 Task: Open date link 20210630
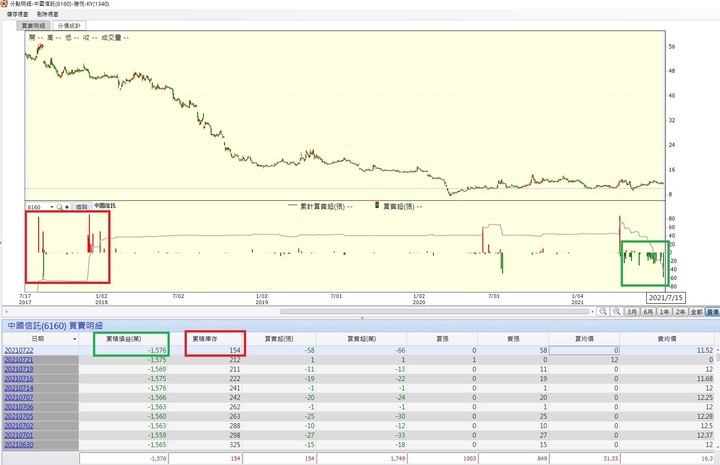coord(19,445)
